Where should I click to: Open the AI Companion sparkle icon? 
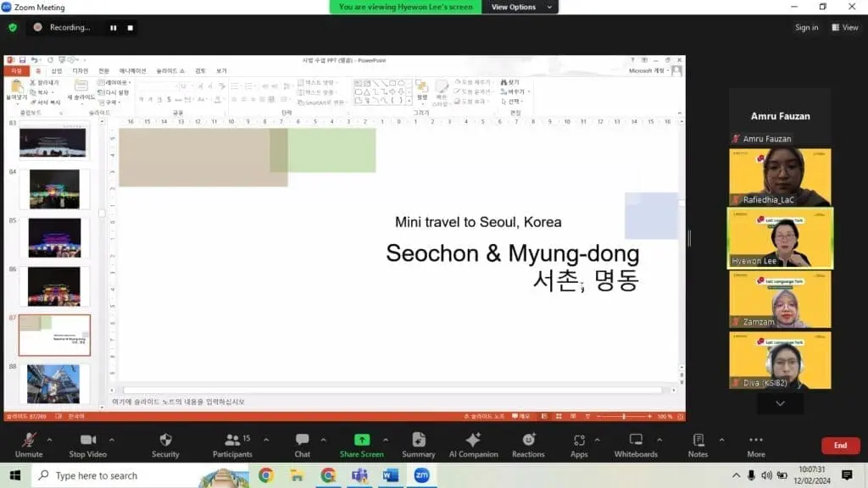tap(473, 444)
